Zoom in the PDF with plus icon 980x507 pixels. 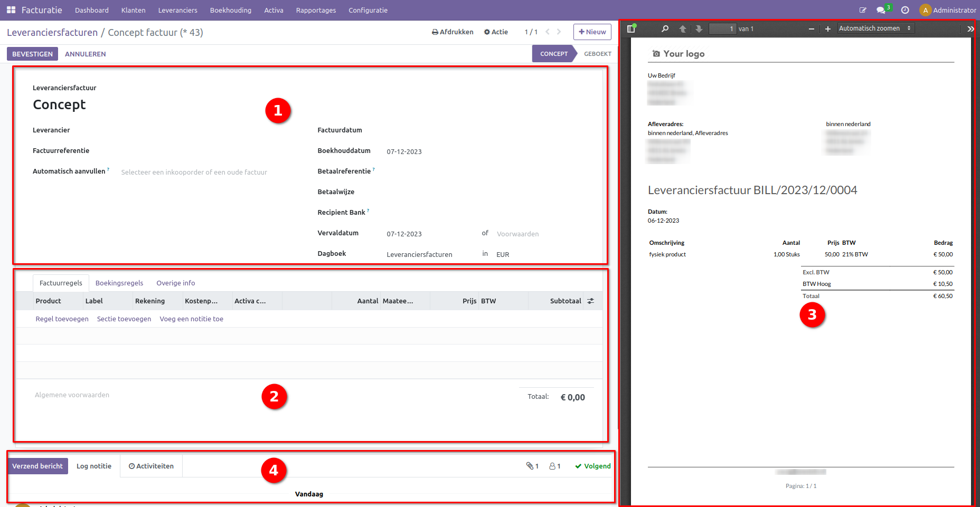click(828, 29)
